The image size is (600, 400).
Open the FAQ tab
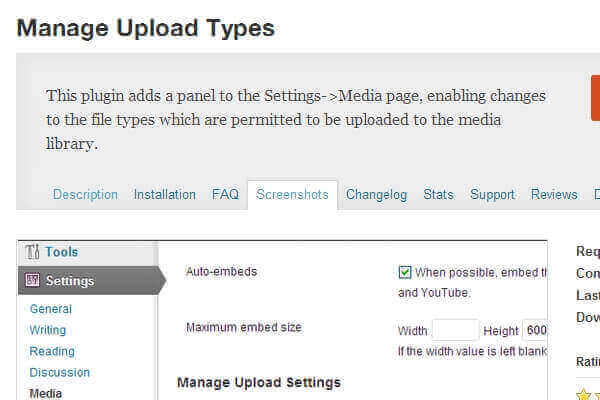click(225, 195)
